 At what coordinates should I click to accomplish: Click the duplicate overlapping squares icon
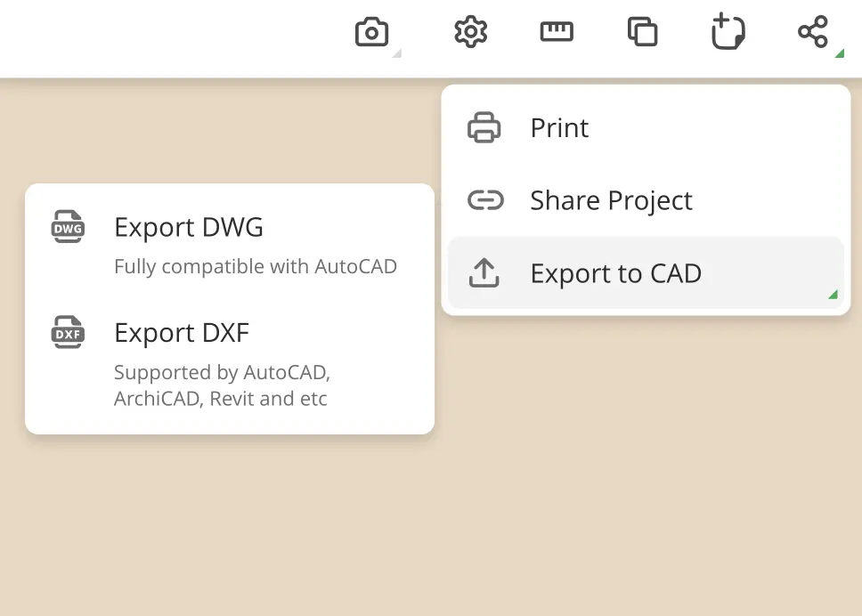(x=642, y=33)
